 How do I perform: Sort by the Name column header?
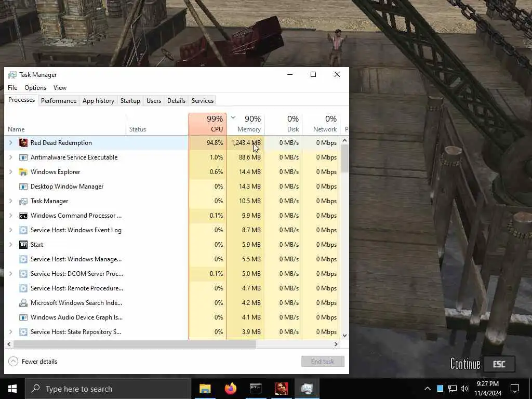tap(65, 124)
